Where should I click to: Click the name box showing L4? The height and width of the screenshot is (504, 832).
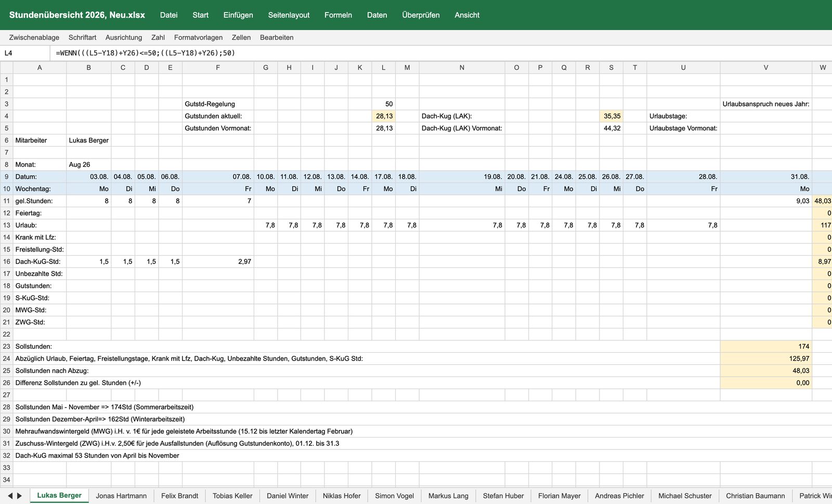point(25,53)
